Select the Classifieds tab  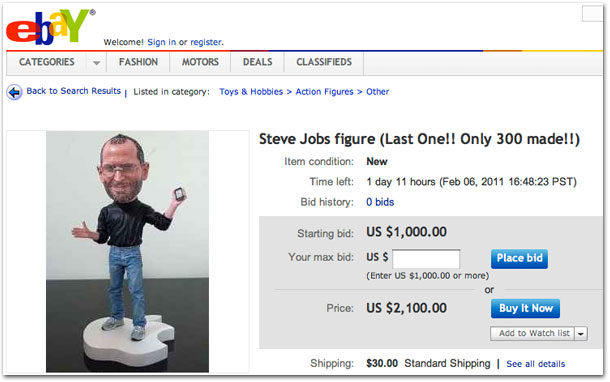324,62
